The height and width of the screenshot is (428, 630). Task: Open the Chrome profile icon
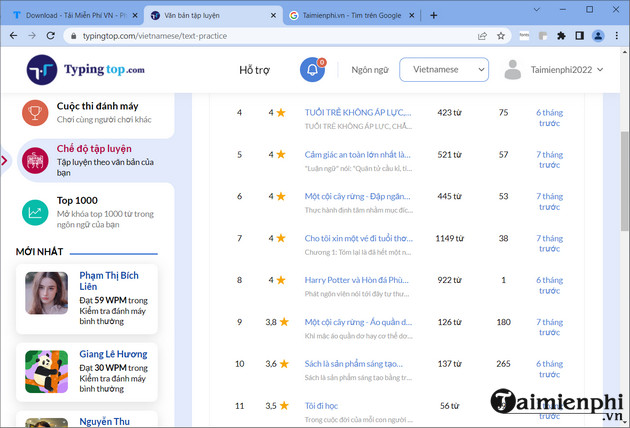(x=598, y=36)
